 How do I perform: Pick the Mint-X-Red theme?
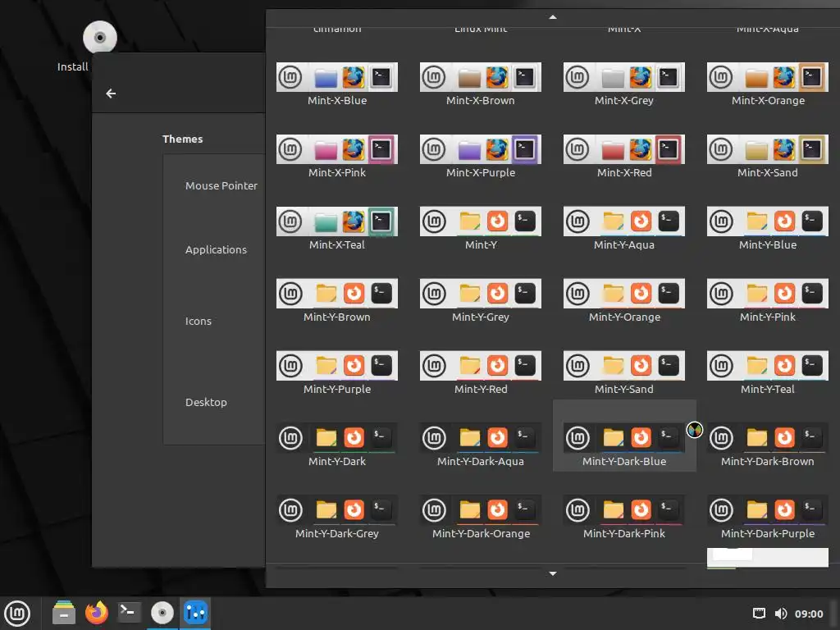tap(624, 149)
